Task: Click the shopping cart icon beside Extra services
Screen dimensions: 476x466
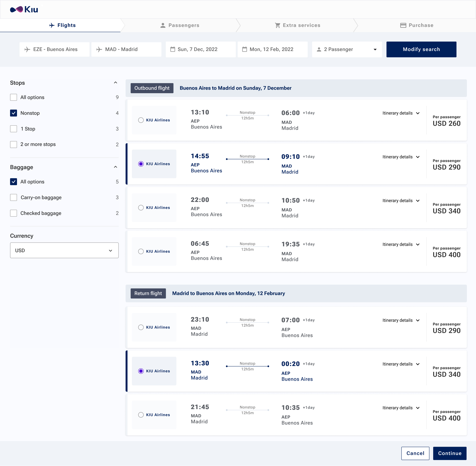Action: (277, 25)
